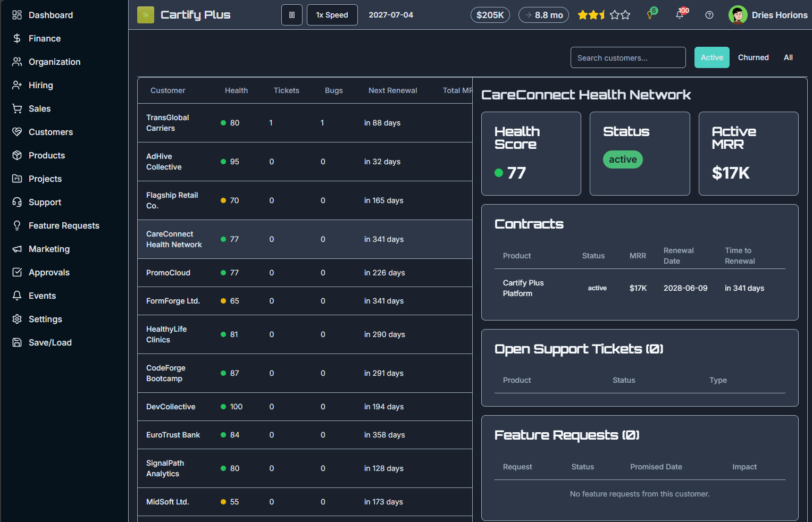812x522 pixels.
Task: Open the lightbulb insights icon with badge 6
Action: [650, 14]
